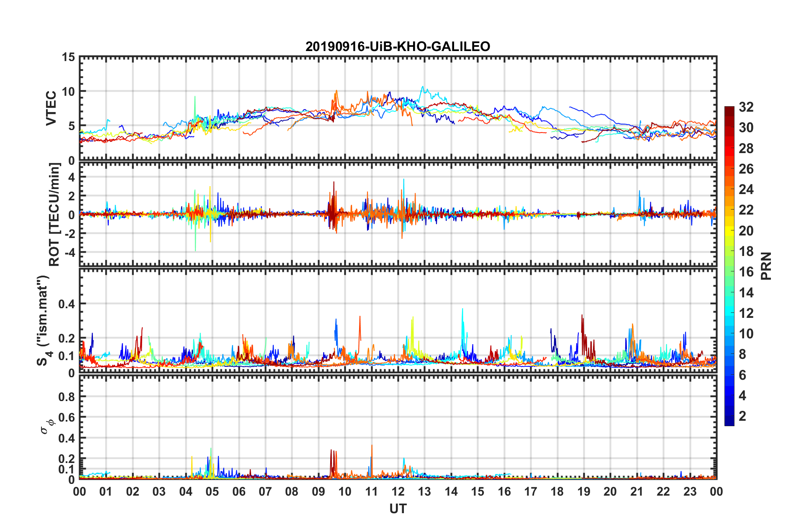Click hour label 05 on the UT axis
This screenshot has width=796, height=532.
pos(212,491)
